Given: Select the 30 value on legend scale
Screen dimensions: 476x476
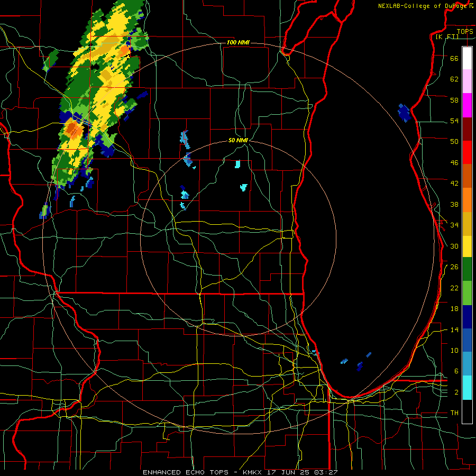Looking at the screenshot, I should click(454, 246).
